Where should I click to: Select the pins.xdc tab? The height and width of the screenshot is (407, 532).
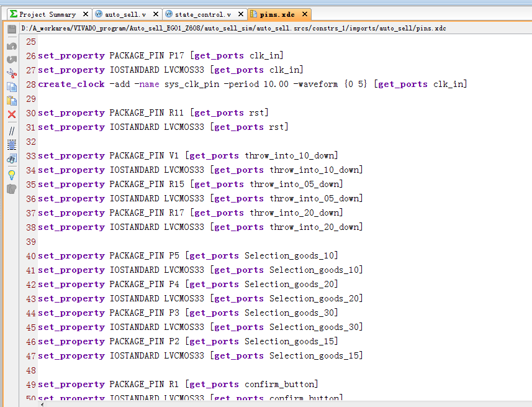point(277,14)
